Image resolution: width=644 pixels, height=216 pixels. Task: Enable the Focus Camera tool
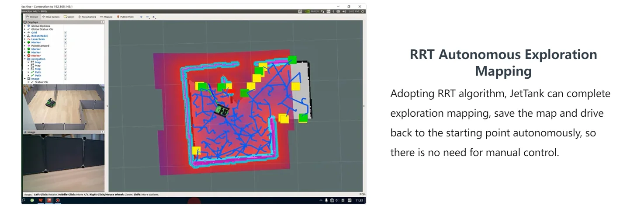[x=87, y=17]
